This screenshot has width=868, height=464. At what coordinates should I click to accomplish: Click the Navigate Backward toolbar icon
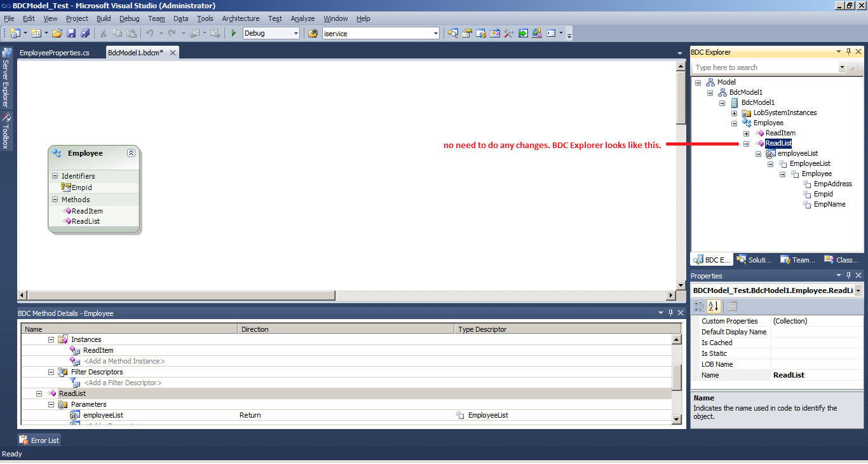pyautogui.click(x=195, y=33)
